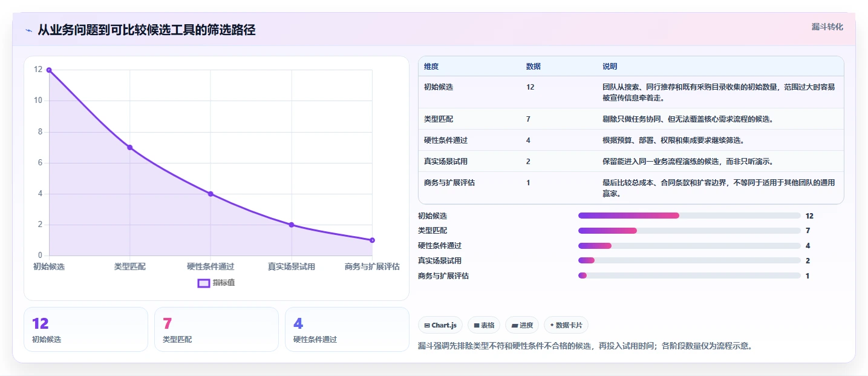This screenshot has height=376, width=868.
Task: Select the 数据卡片 chip
Action: click(x=566, y=325)
